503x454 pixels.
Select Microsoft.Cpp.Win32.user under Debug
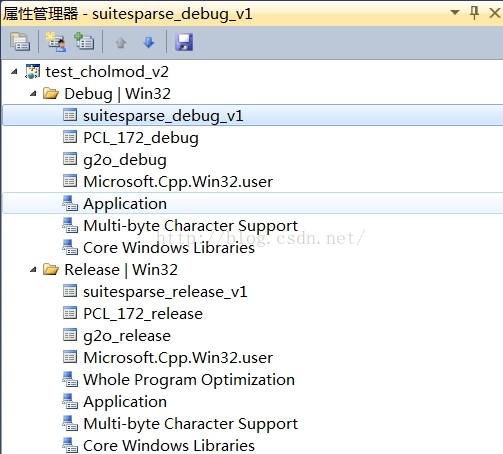(x=178, y=182)
